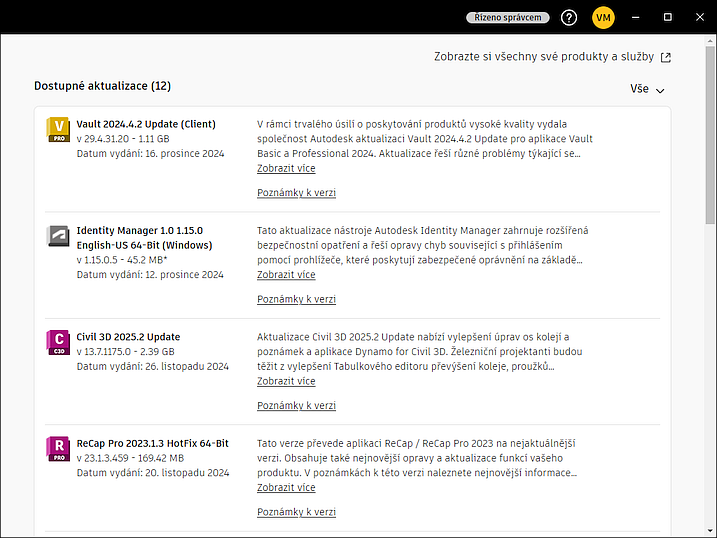717x538 pixels.
Task: Open the VM user account avatar
Action: [x=603, y=17]
